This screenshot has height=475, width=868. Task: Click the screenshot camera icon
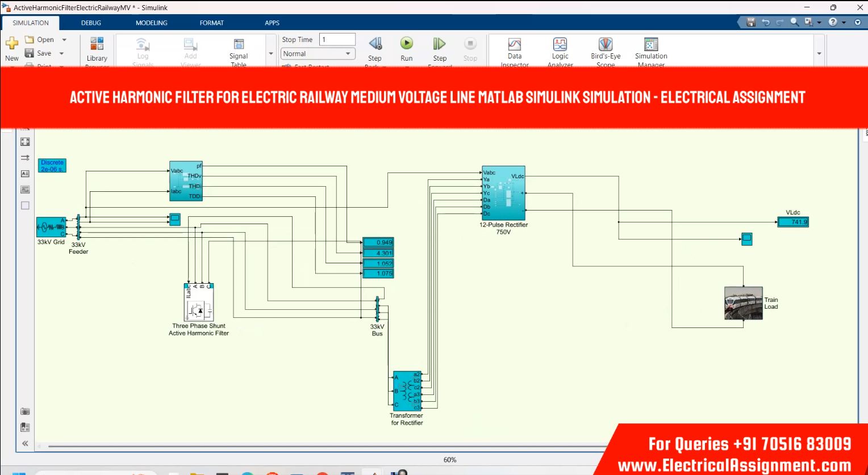click(25, 411)
